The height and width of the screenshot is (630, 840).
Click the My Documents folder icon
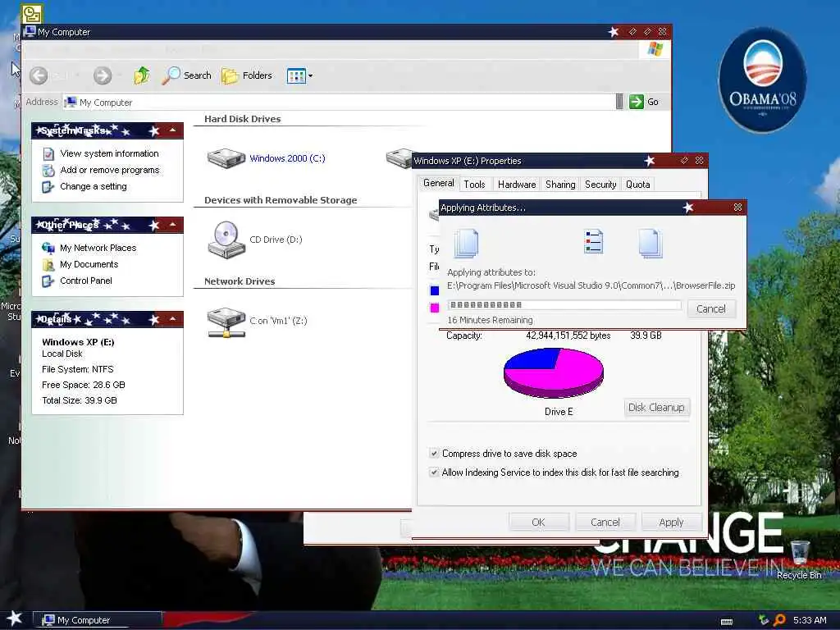tap(48, 265)
